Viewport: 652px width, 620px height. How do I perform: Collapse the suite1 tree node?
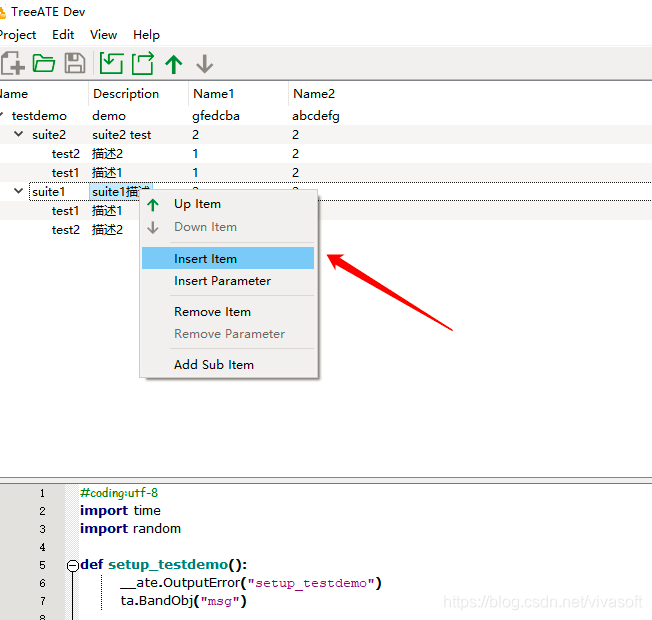coord(18,191)
